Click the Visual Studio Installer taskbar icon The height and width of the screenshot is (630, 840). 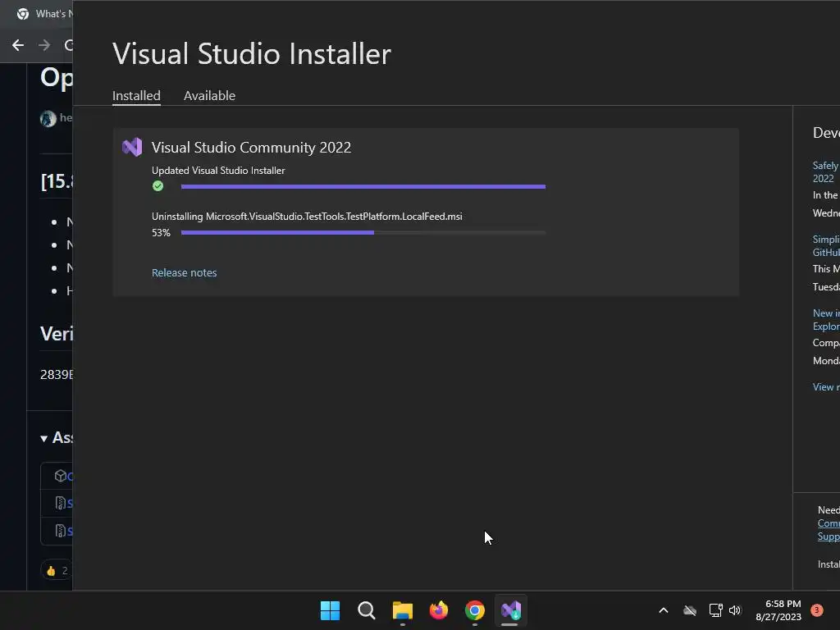click(x=510, y=610)
